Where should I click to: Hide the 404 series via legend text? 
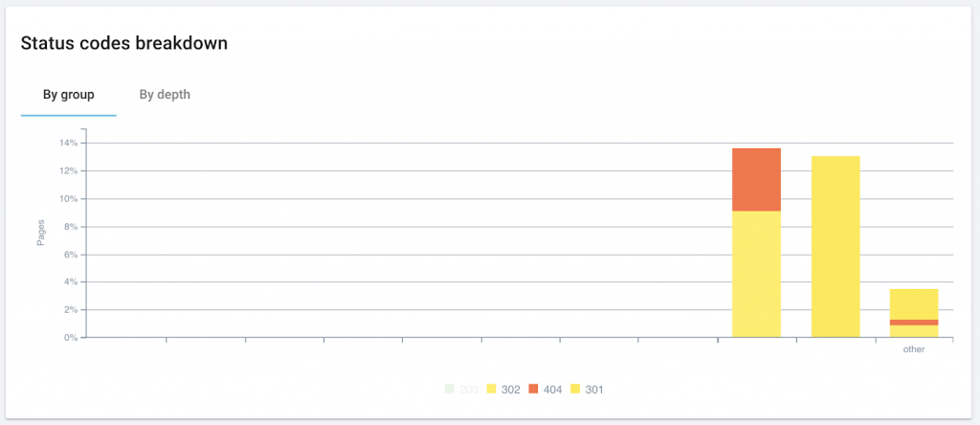pos(552,390)
